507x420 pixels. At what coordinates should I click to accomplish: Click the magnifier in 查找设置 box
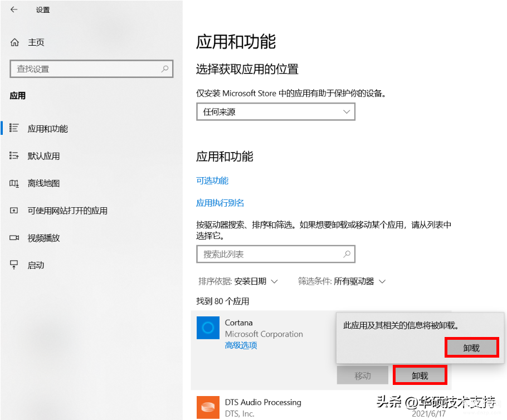coord(165,69)
